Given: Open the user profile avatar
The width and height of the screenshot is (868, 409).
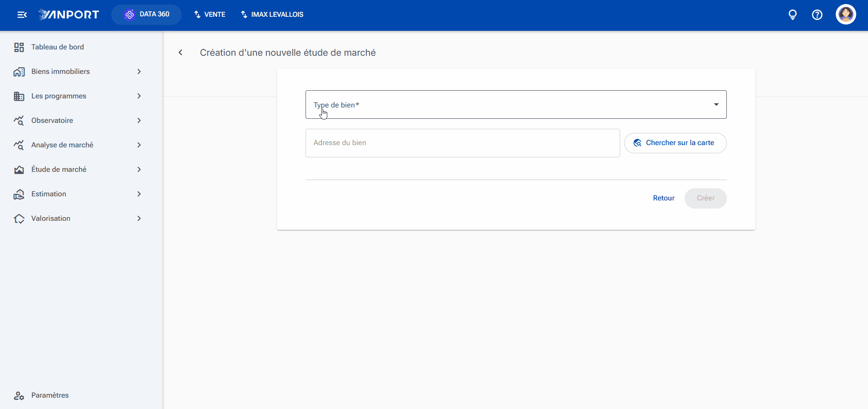Looking at the screenshot, I should tap(846, 15).
